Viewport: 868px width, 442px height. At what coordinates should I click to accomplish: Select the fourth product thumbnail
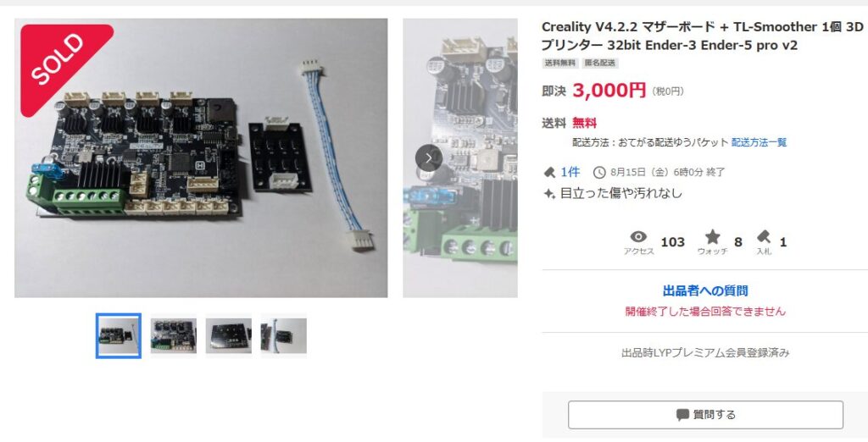283,336
